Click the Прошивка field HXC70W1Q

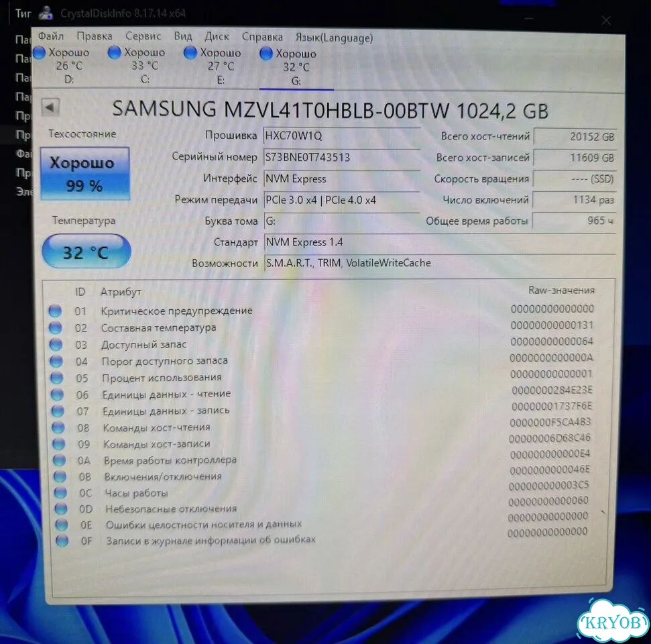tap(342, 136)
